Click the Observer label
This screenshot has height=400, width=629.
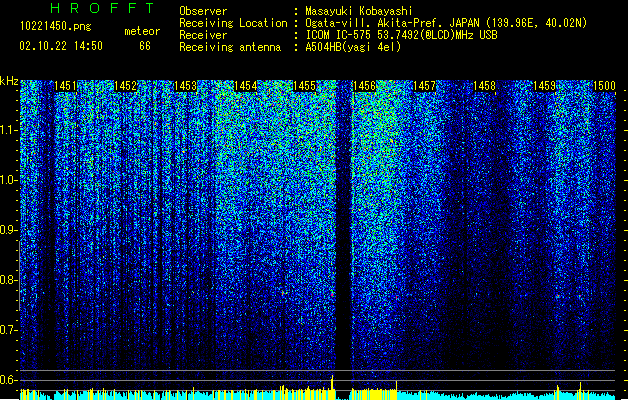[x=203, y=11]
